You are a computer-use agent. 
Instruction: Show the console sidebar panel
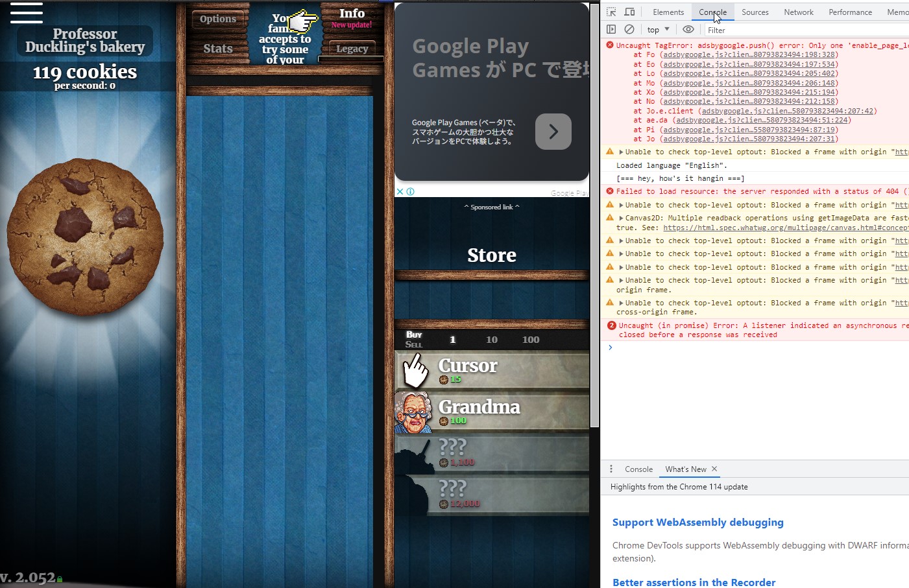point(611,30)
